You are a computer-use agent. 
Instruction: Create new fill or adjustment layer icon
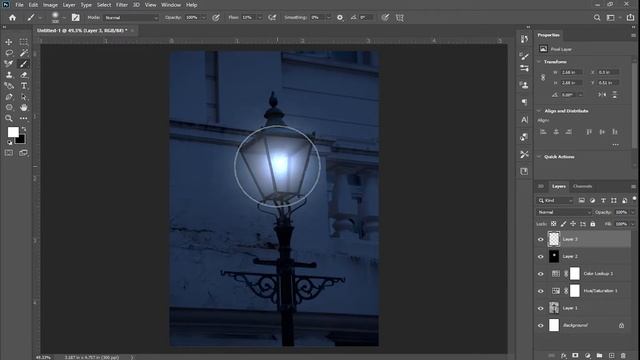pos(587,356)
